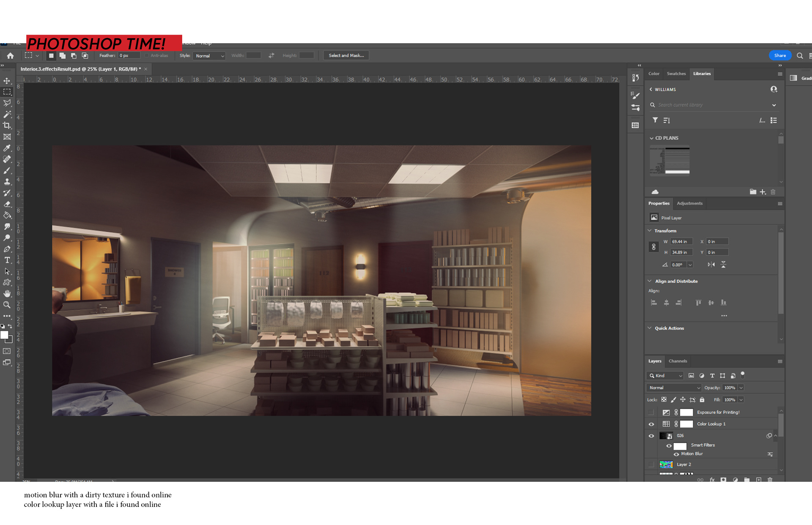Open the layer blend mode dropdown
The height and width of the screenshot is (525, 812).
674,388
